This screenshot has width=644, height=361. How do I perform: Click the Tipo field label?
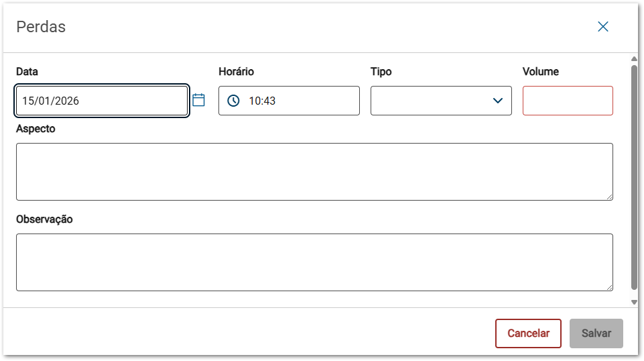(381, 72)
